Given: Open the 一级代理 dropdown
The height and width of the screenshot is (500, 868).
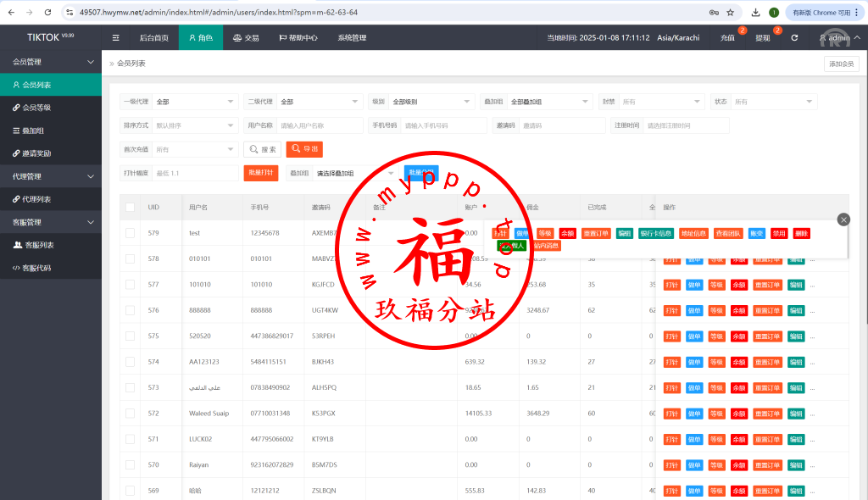Looking at the screenshot, I should click(194, 102).
